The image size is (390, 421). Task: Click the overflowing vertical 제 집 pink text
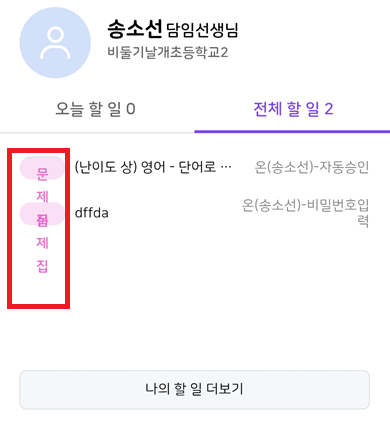click(x=42, y=254)
